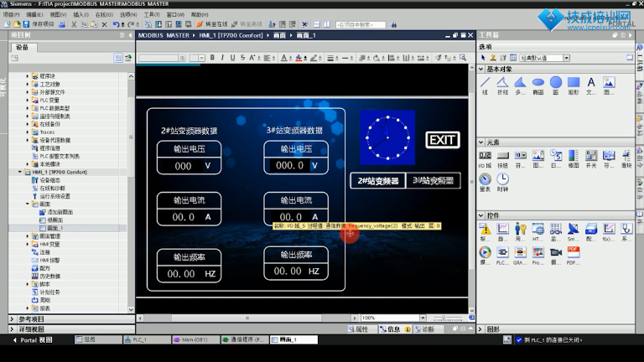Click the Cut scissors icon
The image size is (644, 362).
tap(74, 24)
